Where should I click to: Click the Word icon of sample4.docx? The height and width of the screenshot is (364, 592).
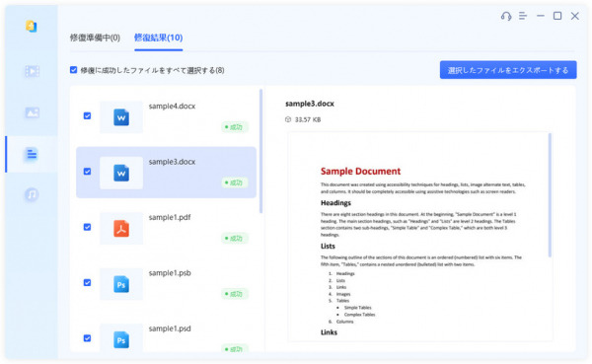coord(121,117)
